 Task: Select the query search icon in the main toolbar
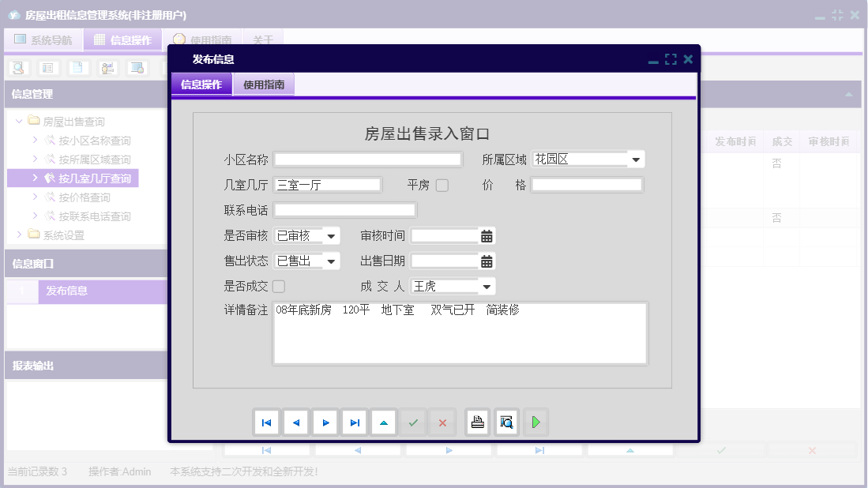coord(17,68)
